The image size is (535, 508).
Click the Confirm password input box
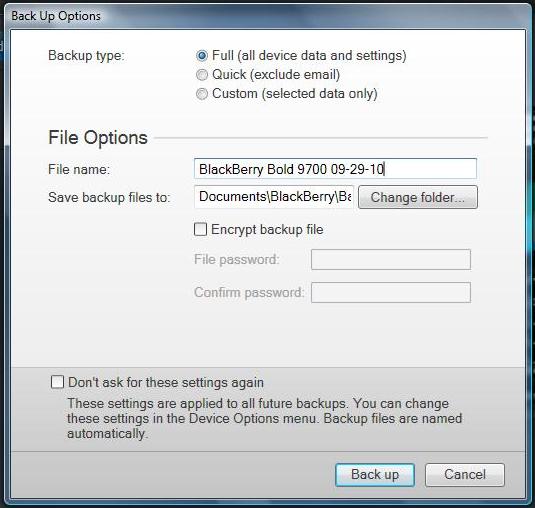(x=391, y=292)
